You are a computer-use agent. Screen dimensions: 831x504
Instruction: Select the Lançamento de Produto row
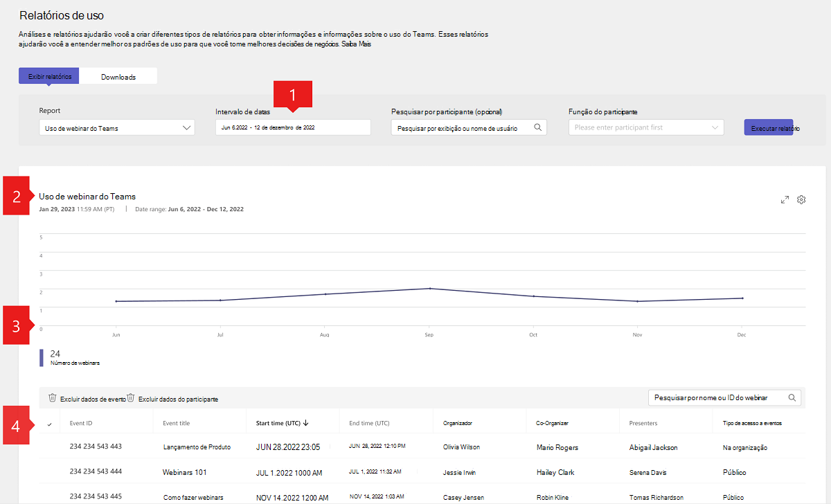coord(197,447)
